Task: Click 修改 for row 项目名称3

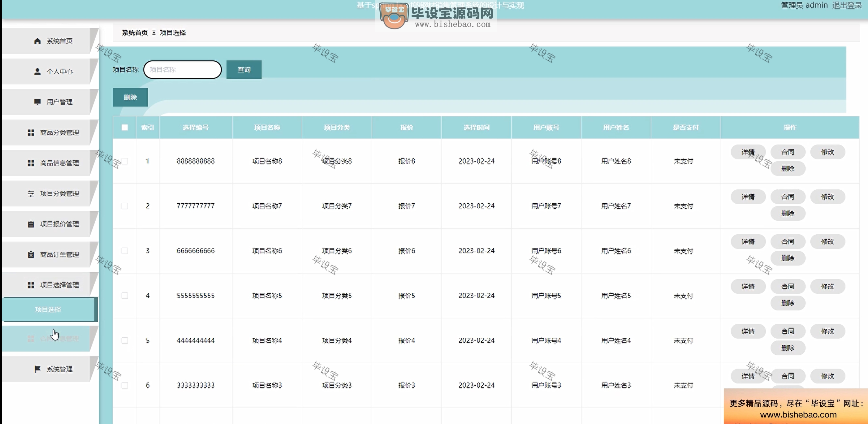Action: click(827, 376)
